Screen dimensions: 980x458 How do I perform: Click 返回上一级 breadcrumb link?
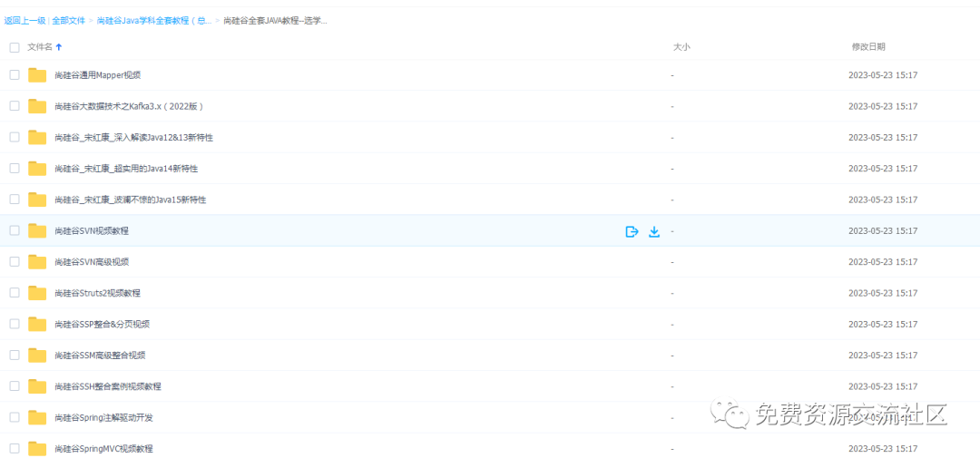coord(25,21)
